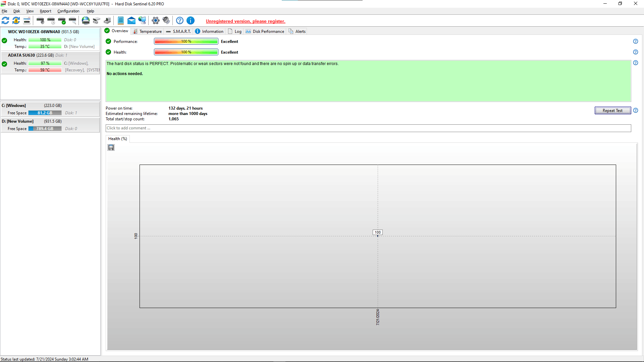Open the envelope e-mail report icon
This screenshot has height=362, width=644.
click(x=131, y=21)
